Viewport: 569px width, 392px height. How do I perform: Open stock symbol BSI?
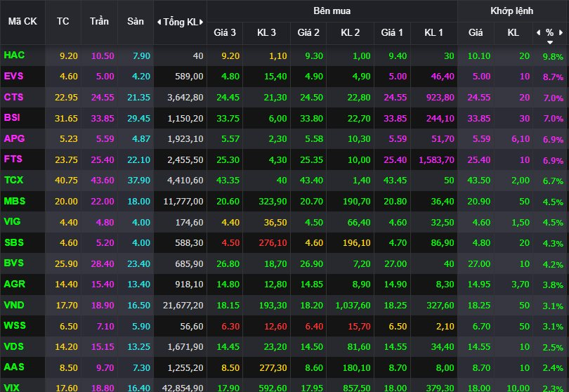[x=12, y=117]
